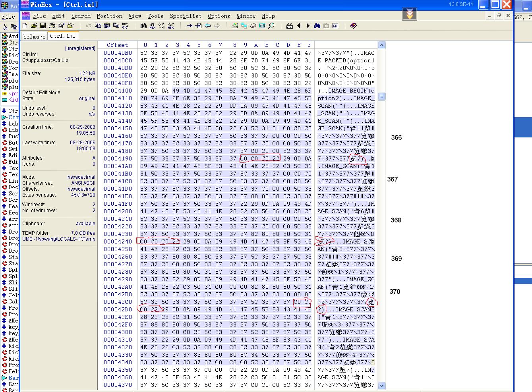Click the Go To Offset arrow icon

(x=189, y=26)
